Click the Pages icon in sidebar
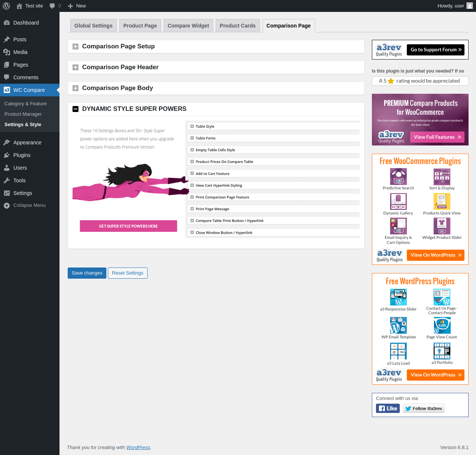The image size is (476, 455). 7,65
